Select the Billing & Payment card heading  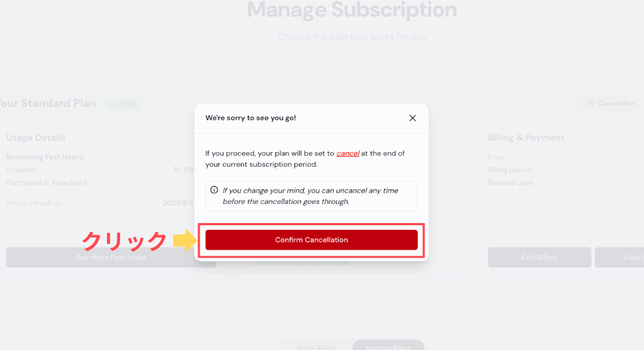pyautogui.click(x=526, y=137)
